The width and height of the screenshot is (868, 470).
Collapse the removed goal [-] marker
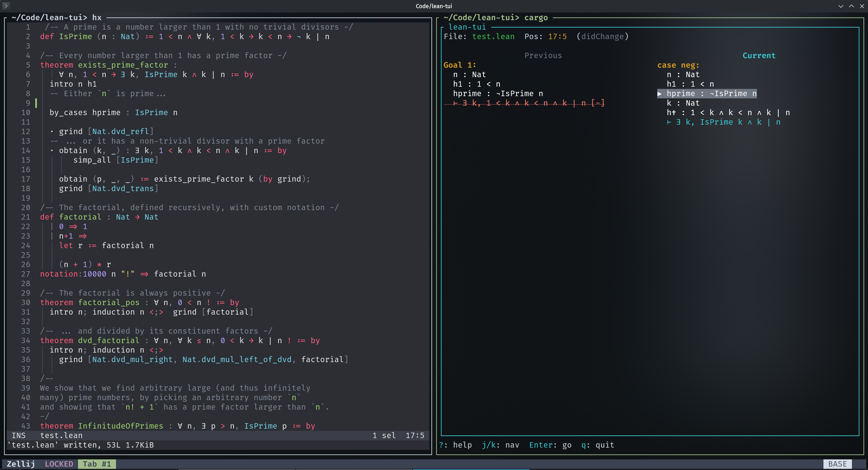[598, 103]
